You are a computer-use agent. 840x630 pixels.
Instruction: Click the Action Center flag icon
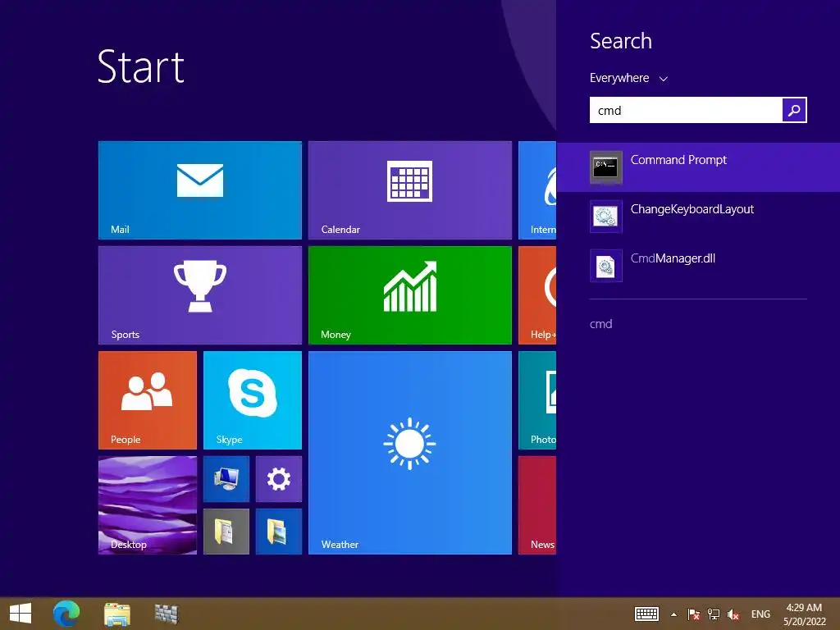point(694,614)
